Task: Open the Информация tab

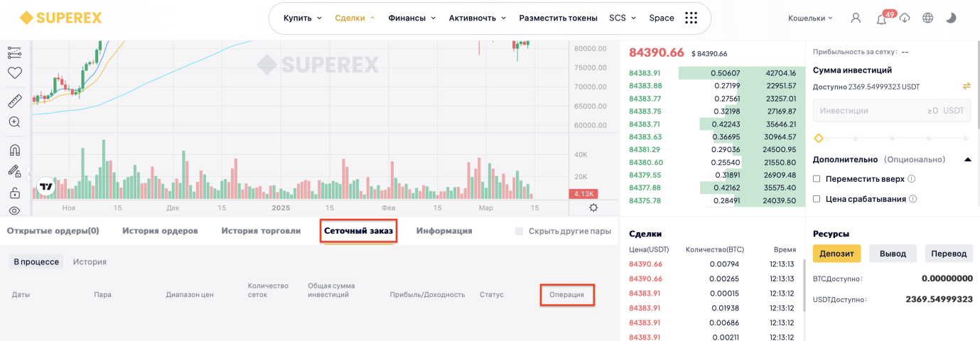Action: coord(444,231)
